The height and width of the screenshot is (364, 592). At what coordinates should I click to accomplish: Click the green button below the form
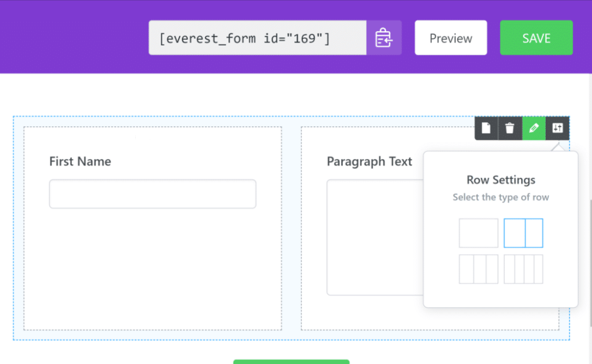[x=291, y=361]
